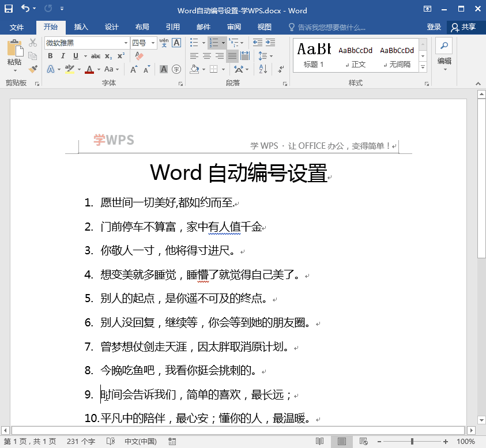Select the Format Painter icon
Viewport: 486px width, 448px height.
33,69
